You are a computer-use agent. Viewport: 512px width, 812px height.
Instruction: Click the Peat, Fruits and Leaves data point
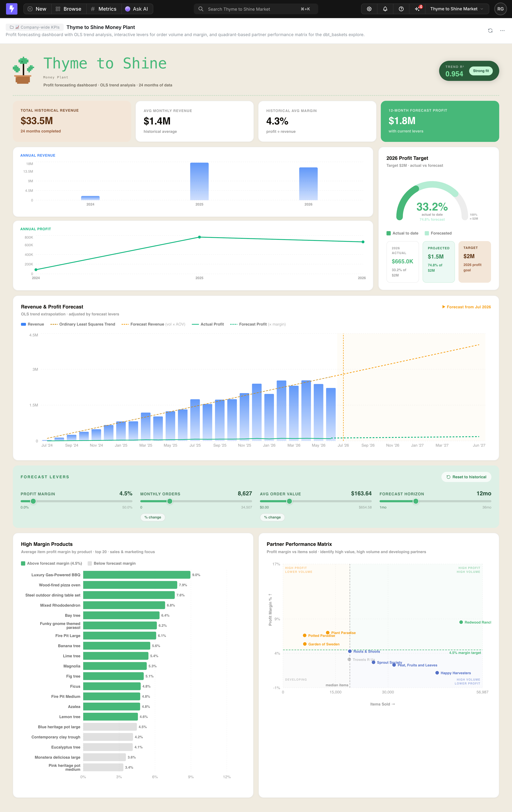[394, 665]
